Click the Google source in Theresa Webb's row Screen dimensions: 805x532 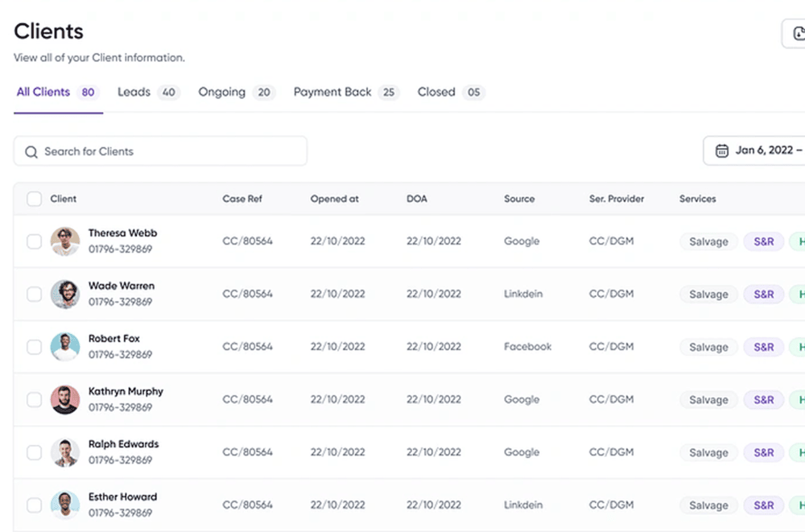tap(522, 241)
